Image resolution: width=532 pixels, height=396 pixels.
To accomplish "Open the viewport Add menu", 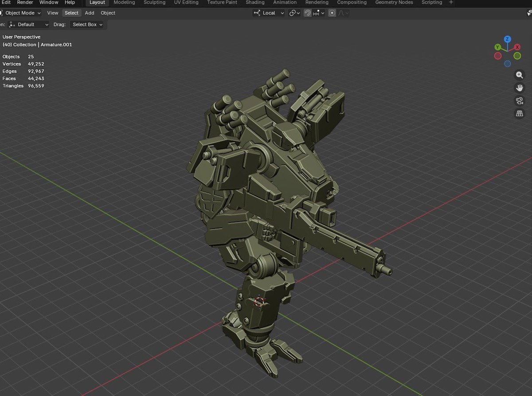I will [90, 13].
